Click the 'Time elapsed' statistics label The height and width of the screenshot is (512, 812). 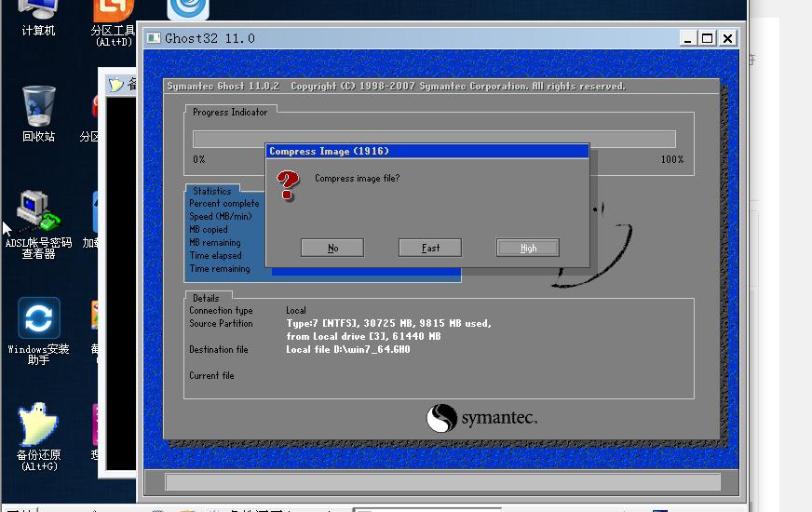tap(215, 255)
